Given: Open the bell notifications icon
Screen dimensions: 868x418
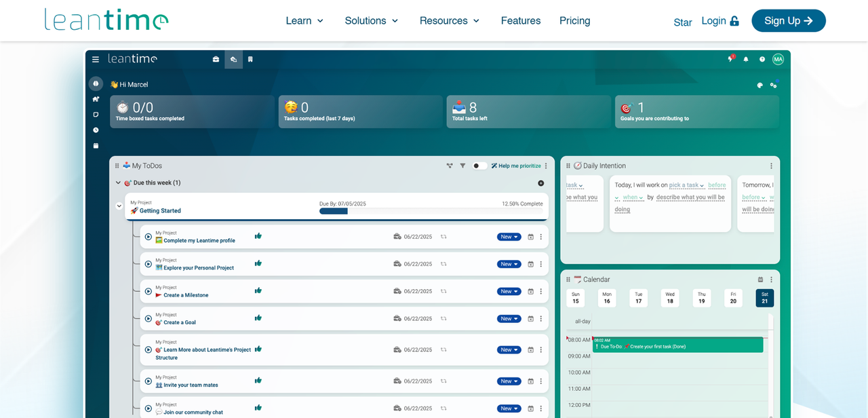Looking at the screenshot, I should pos(746,60).
